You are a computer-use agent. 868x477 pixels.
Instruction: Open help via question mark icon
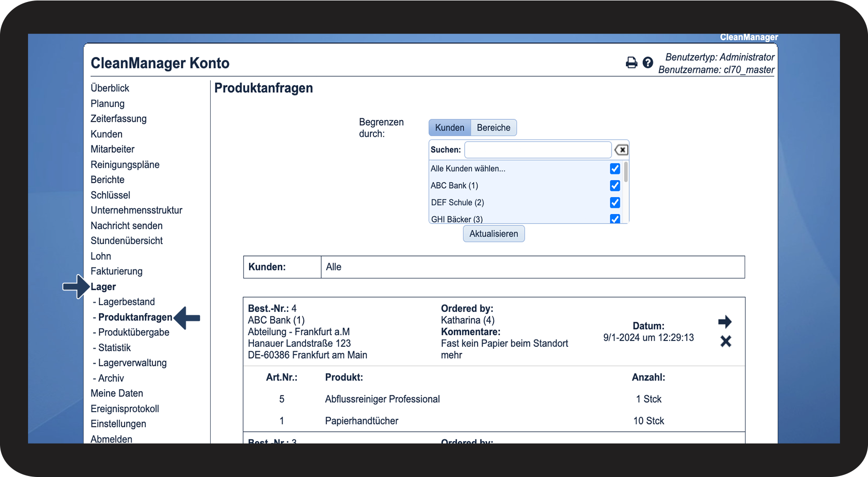click(648, 63)
